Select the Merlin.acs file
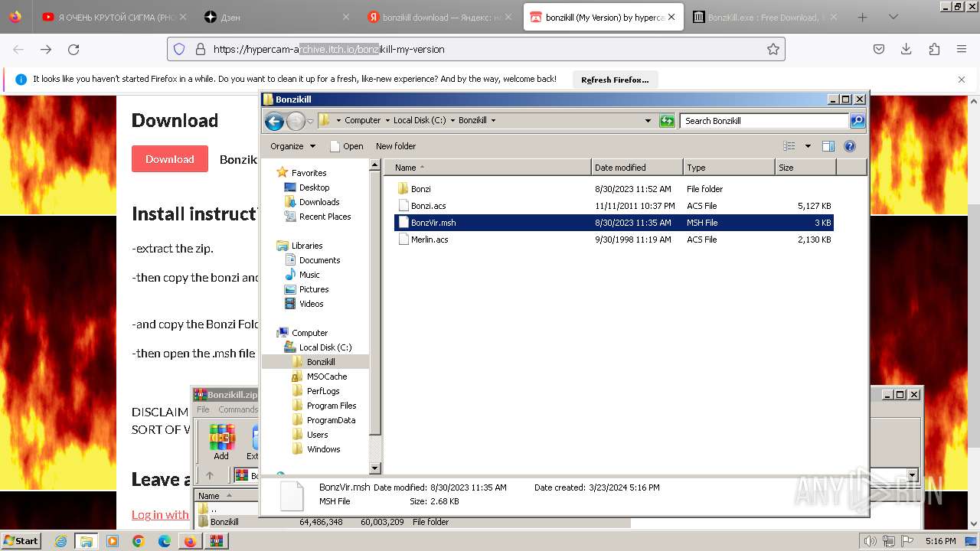This screenshot has height=551, width=980. [x=429, y=240]
